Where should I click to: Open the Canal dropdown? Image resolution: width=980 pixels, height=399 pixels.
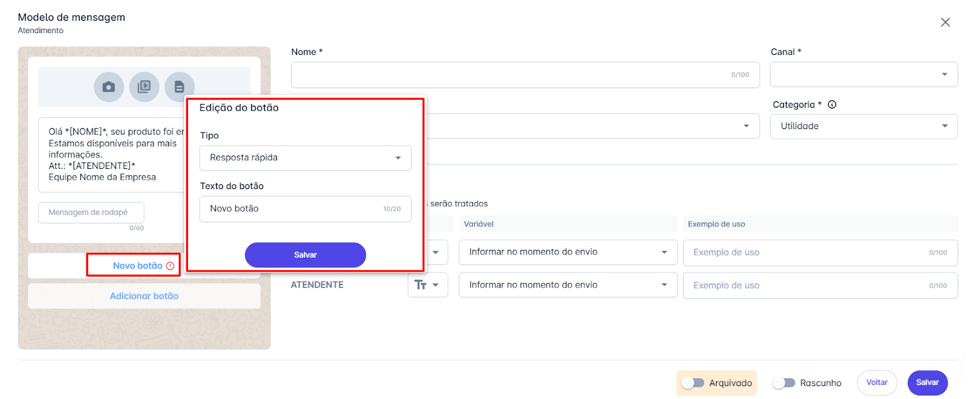[862, 75]
